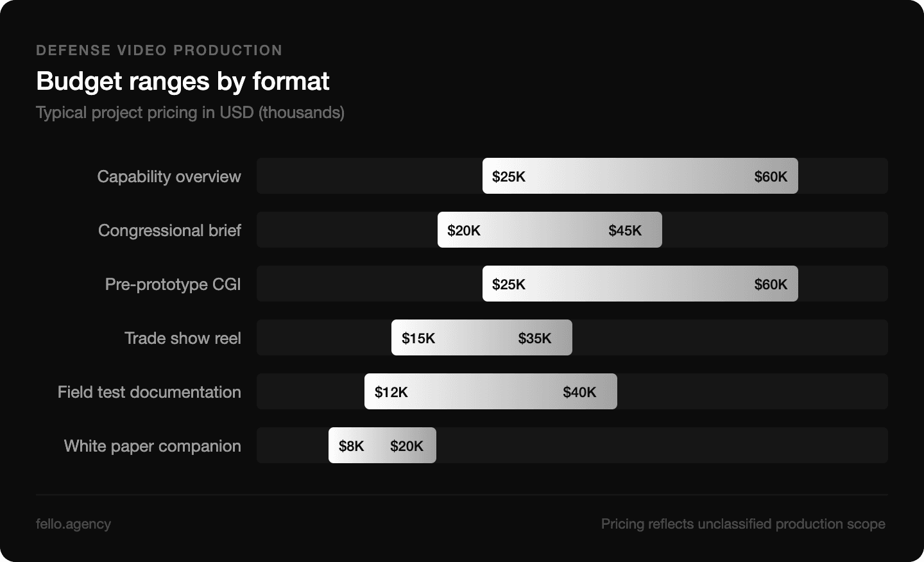Click the $45K value on Congressional brief
Screen dimensions: 924x562
pyautogui.click(x=625, y=230)
